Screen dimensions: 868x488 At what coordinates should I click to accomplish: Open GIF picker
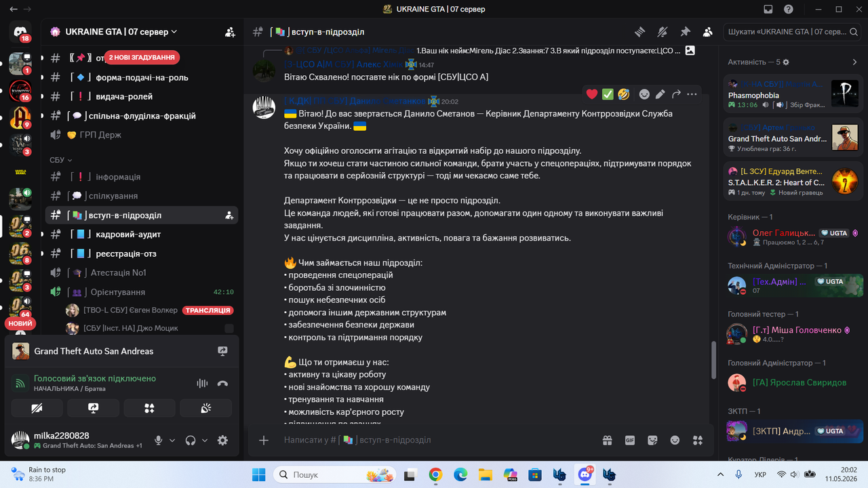point(630,440)
